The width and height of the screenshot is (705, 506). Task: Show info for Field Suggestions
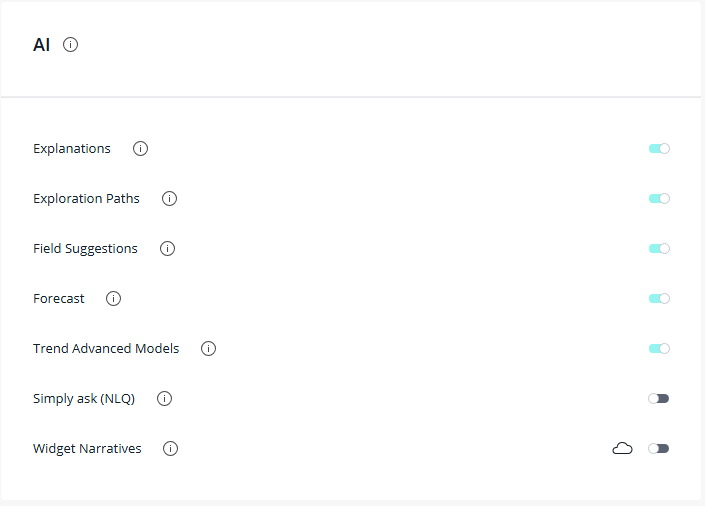[168, 249]
